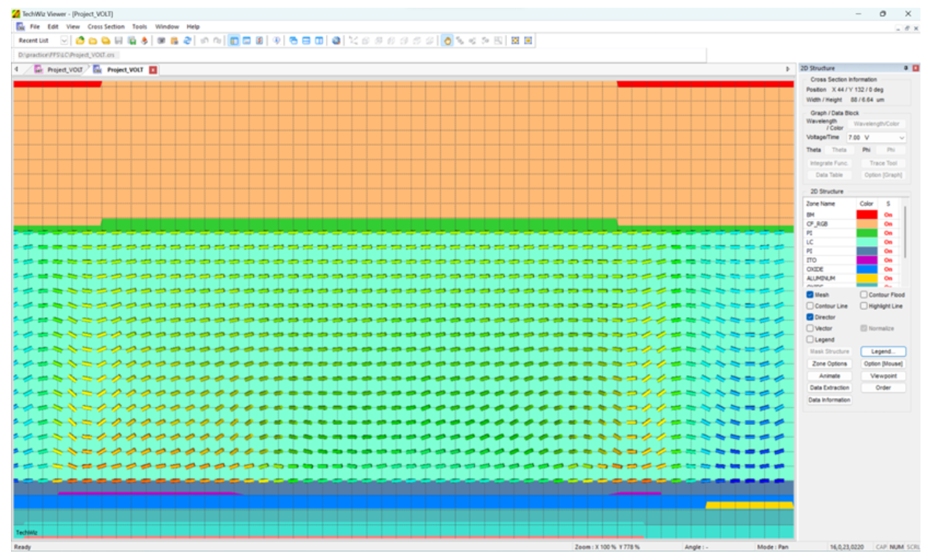Viewport: 936px width, 560px height.
Task: Open the File menu
Action: (x=35, y=27)
